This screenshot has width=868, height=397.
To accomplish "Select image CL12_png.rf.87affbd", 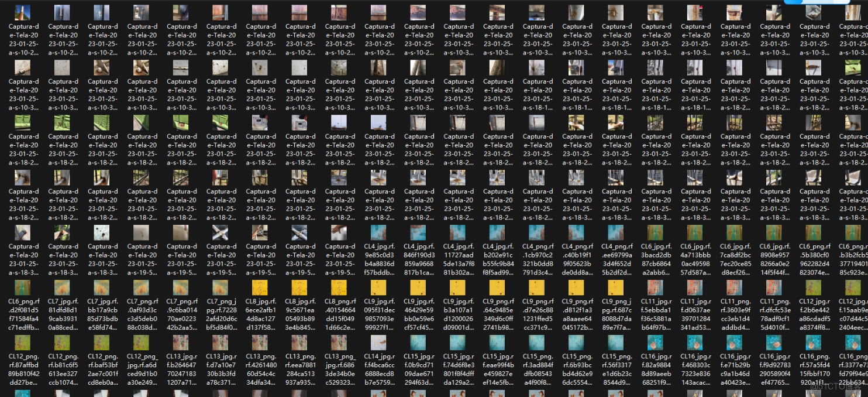I will (22, 343).
